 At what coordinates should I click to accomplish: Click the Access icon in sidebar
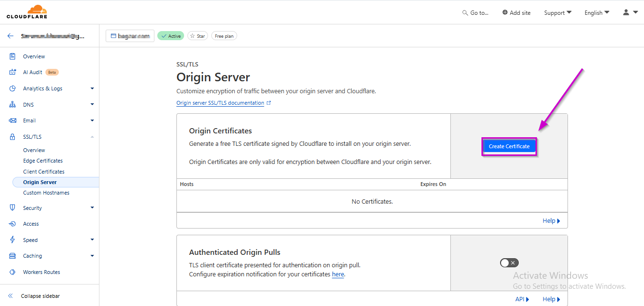point(13,224)
